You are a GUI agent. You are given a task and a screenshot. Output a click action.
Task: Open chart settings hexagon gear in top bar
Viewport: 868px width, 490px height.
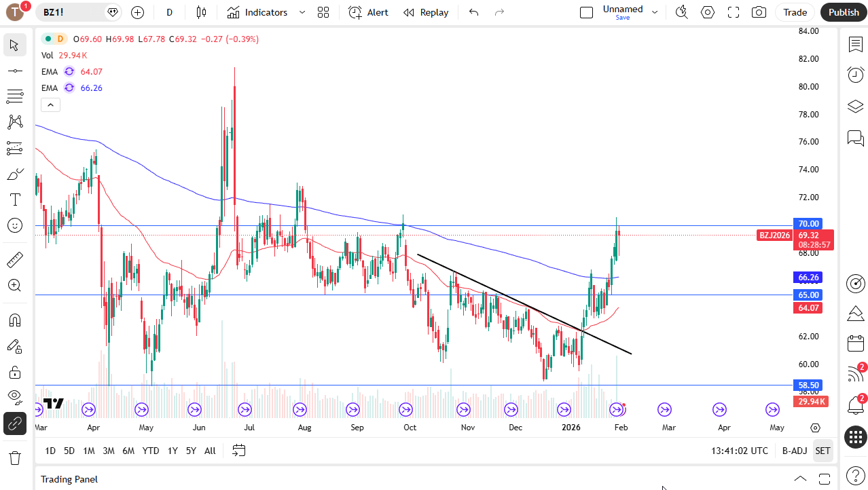click(708, 12)
